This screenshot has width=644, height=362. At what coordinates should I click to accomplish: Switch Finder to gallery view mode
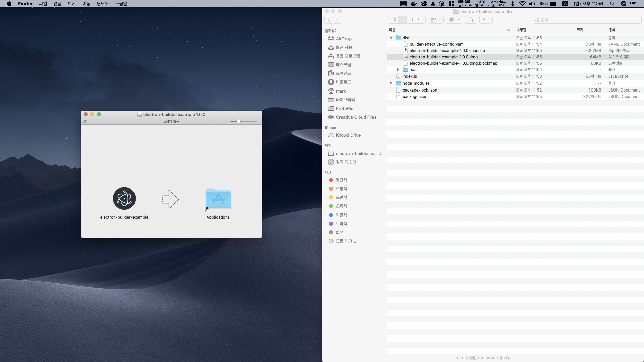tap(421, 20)
